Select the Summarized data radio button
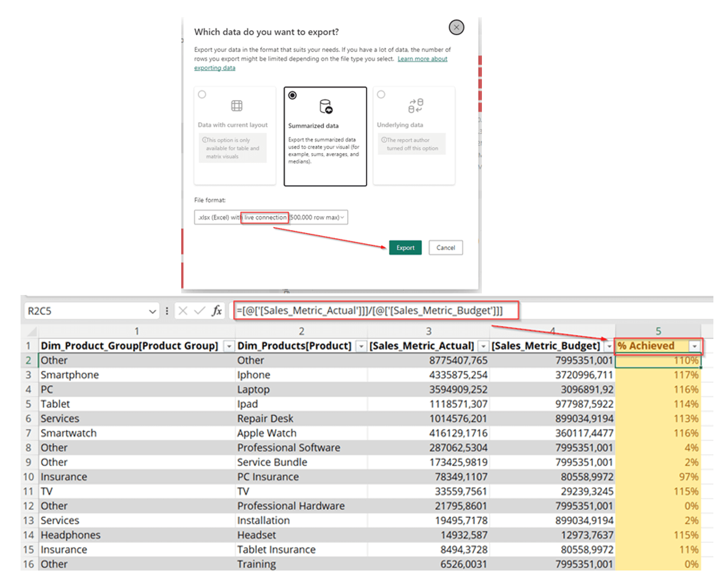 coord(293,95)
